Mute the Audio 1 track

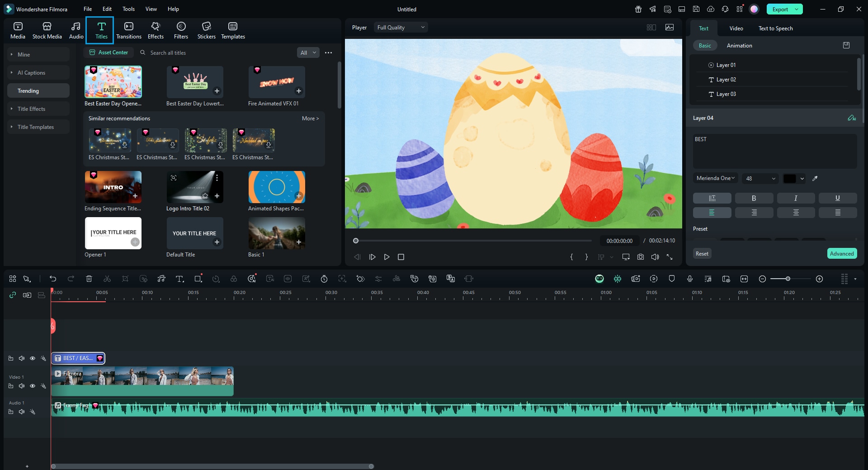[22, 412]
